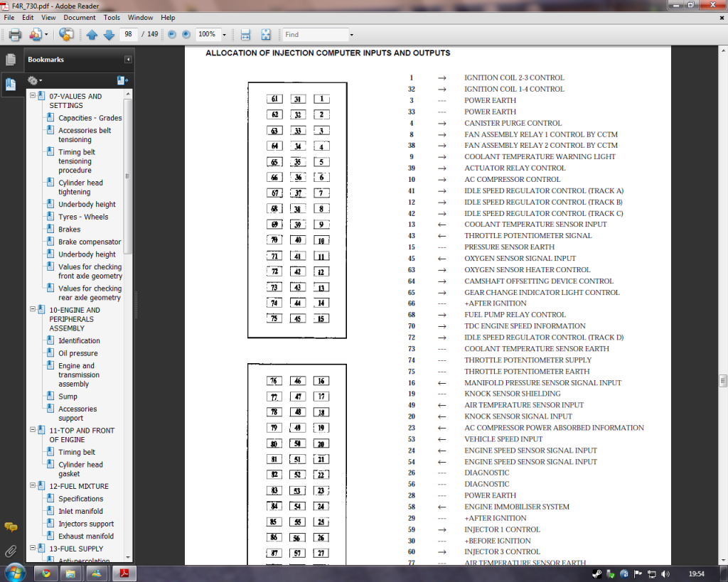
Task: Collapse the Bookmarks panel with arrow
Action: (x=128, y=60)
